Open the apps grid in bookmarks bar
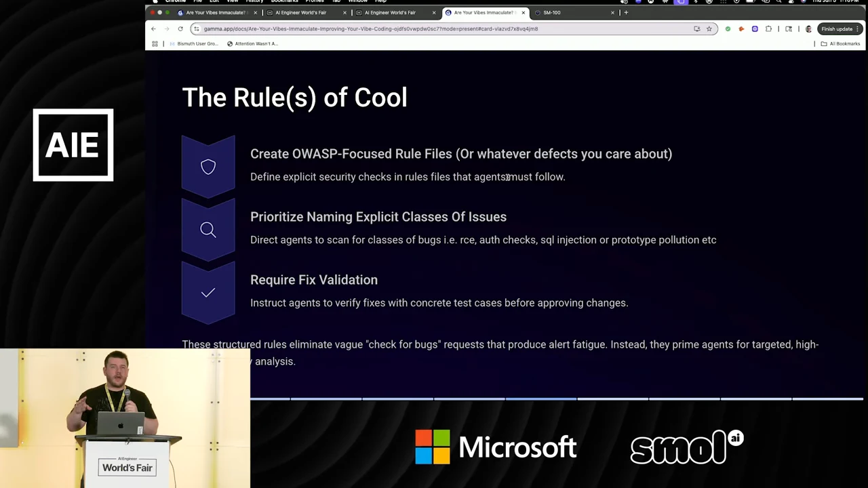 (155, 43)
